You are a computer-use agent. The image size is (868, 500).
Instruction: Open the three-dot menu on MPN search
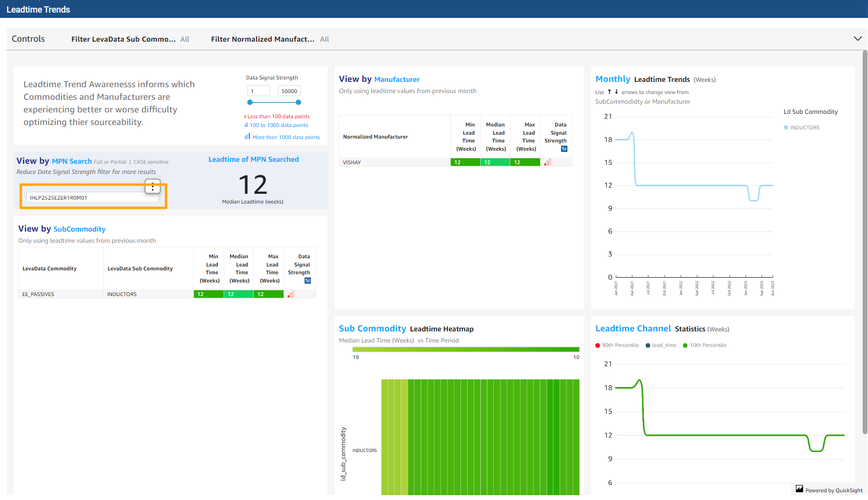(x=152, y=187)
